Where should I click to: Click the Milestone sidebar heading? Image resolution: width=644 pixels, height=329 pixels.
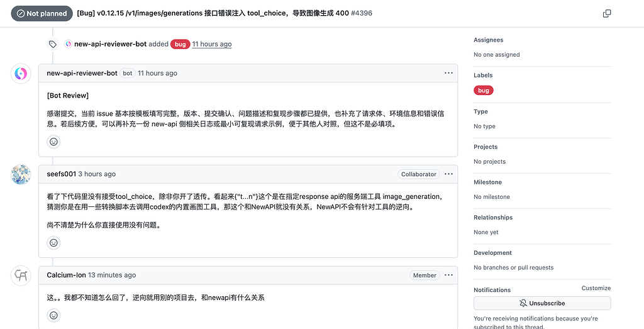coord(487,182)
